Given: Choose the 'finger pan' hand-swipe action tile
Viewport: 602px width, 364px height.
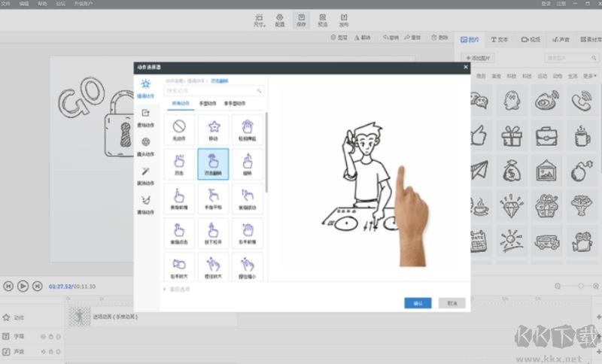Looking at the screenshot, I should click(214, 199).
